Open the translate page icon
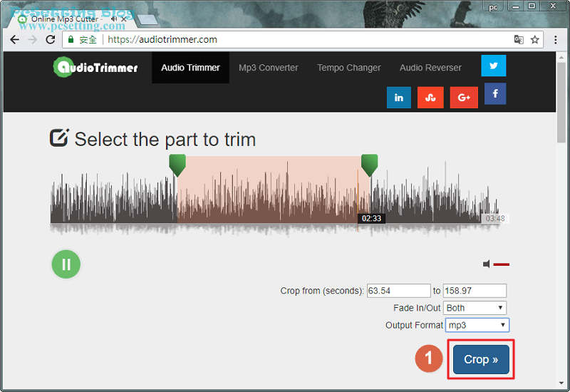Screen dimensions: 570x392 pyautogui.click(x=519, y=39)
